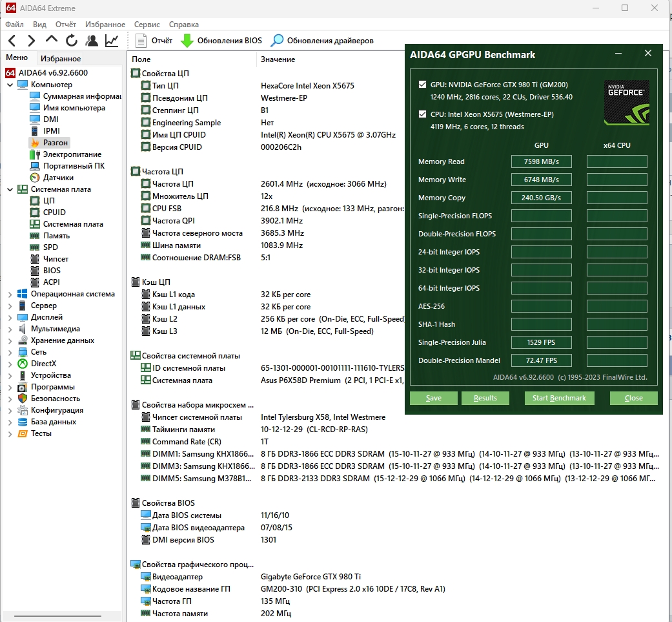Image resolution: width=672 pixels, height=622 pixels.
Task: Expand the Сервер branch
Action: 10,306
